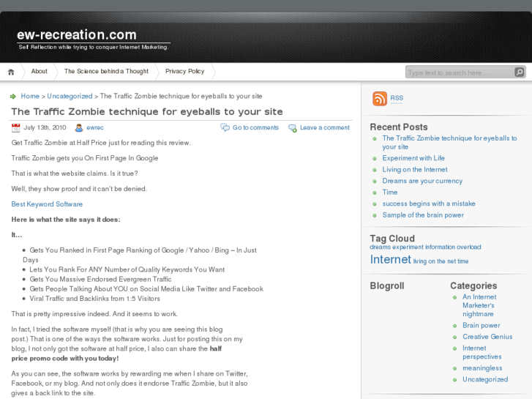Open the Brain power category
532x399 pixels.
(x=481, y=325)
